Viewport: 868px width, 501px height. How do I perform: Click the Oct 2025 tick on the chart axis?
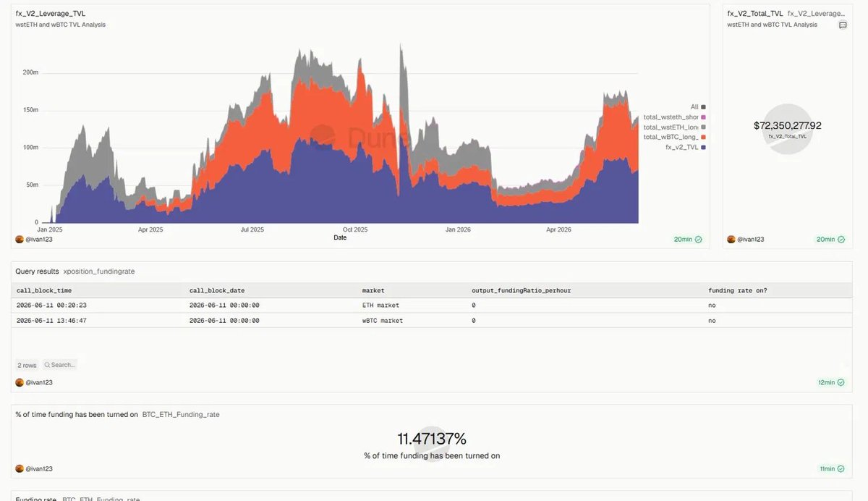pos(355,230)
